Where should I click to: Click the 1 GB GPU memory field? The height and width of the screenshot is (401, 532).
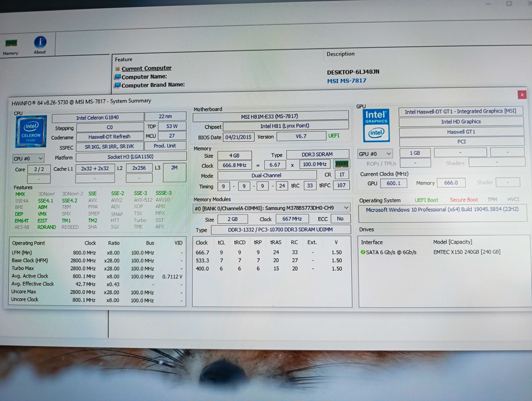click(415, 153)
